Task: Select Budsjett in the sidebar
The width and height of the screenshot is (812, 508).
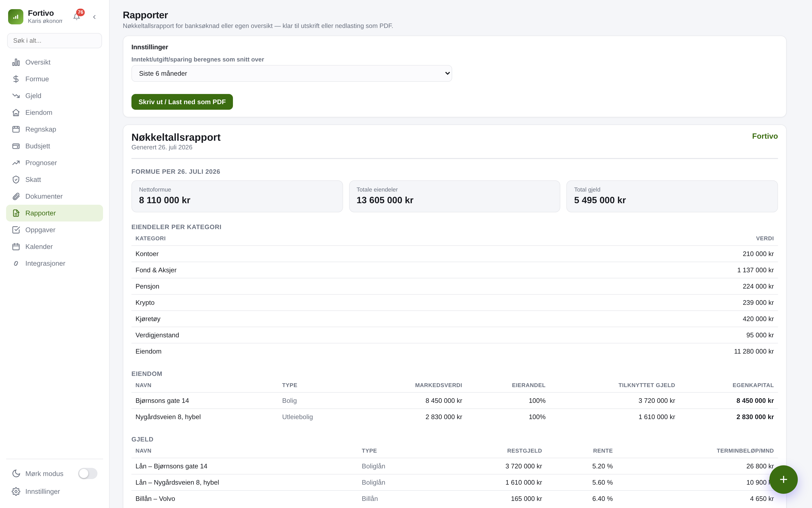Action: pos(54,146)
